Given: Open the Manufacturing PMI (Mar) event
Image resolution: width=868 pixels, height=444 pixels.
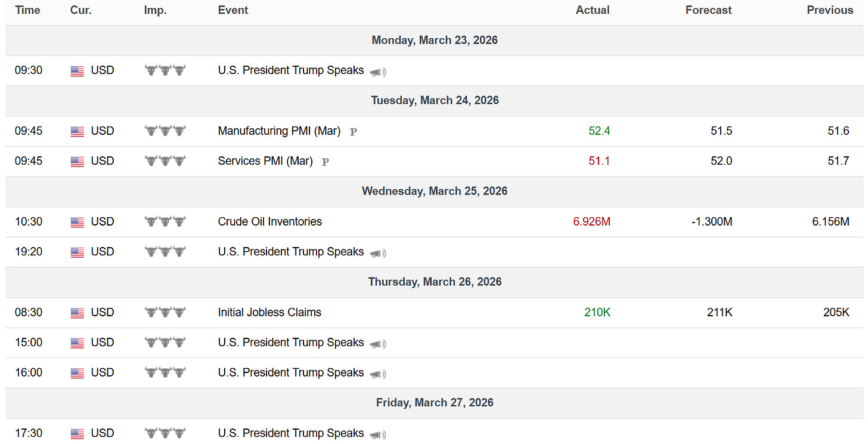Looking at the screenshot, I should (279, 131).
